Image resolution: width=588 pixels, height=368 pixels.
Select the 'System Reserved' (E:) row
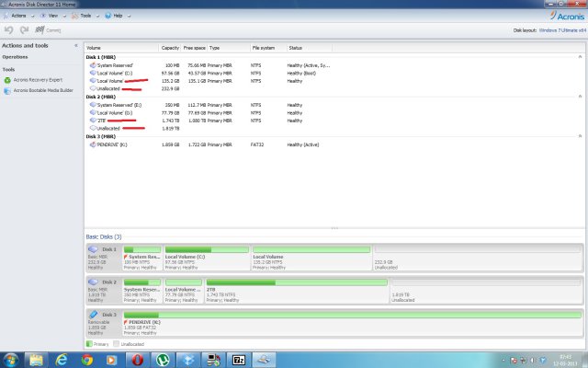210,105
